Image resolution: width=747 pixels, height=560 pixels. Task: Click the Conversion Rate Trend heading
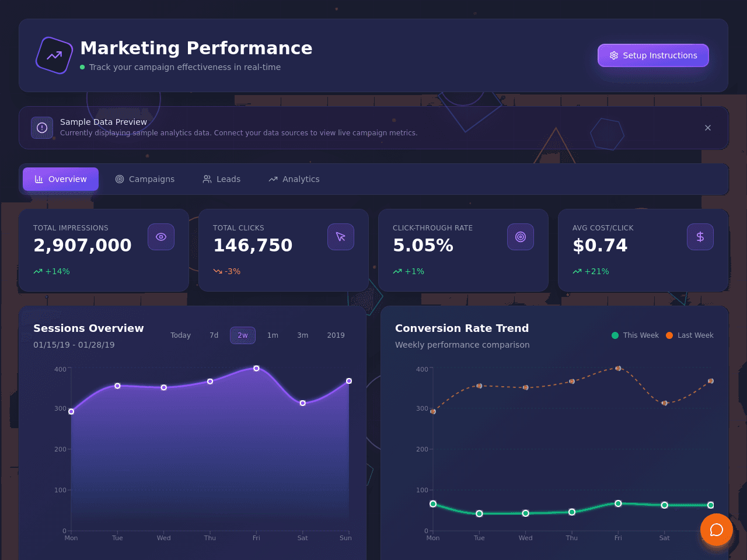pos(462,328)
